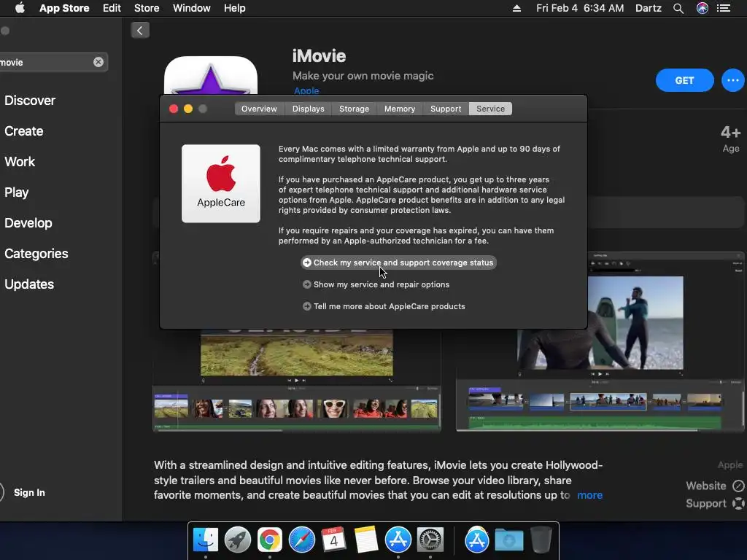Click Tell me more about AppleCare products
Screen dimensions: 747x560
(x=384, y=306)
